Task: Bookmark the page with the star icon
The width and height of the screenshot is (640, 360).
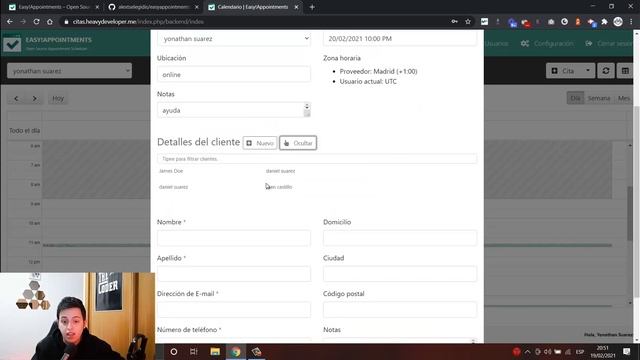Action: [x=468, y=22]
